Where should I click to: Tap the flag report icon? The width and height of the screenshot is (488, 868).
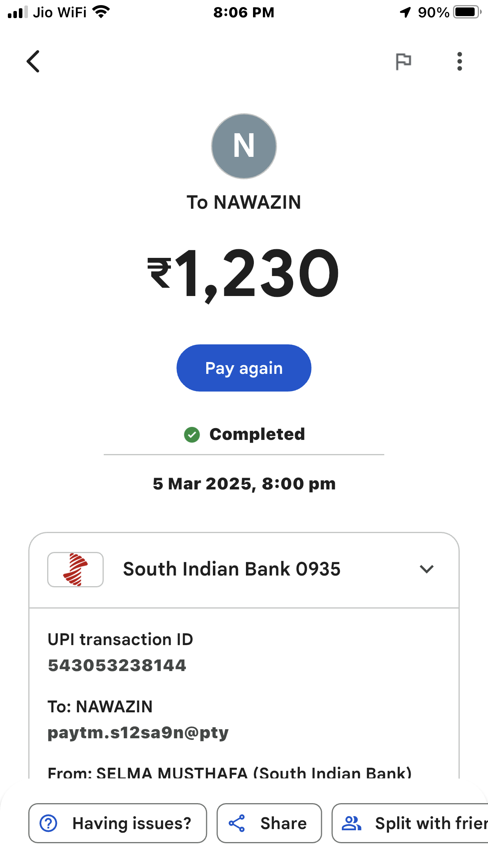pos(403,61)
